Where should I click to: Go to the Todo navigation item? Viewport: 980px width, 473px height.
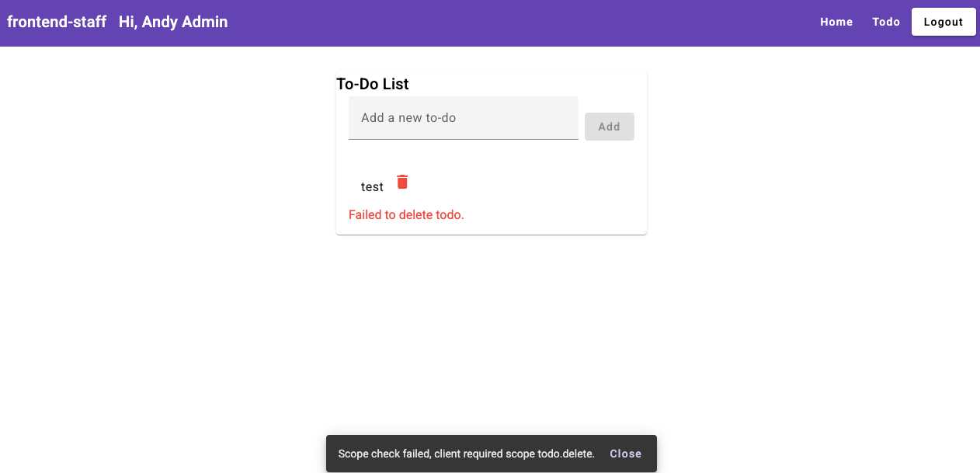point(886,22)
